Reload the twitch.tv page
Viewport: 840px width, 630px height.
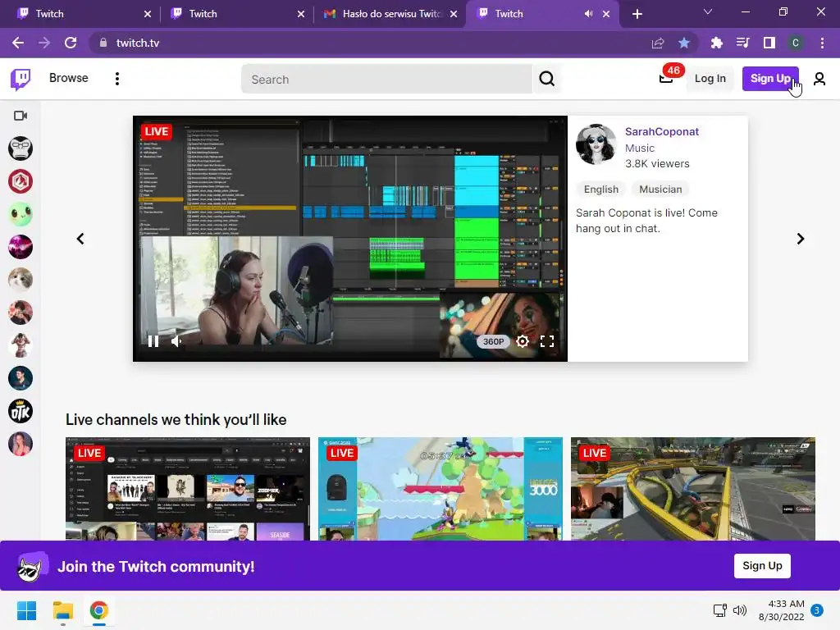coord(71,43)
